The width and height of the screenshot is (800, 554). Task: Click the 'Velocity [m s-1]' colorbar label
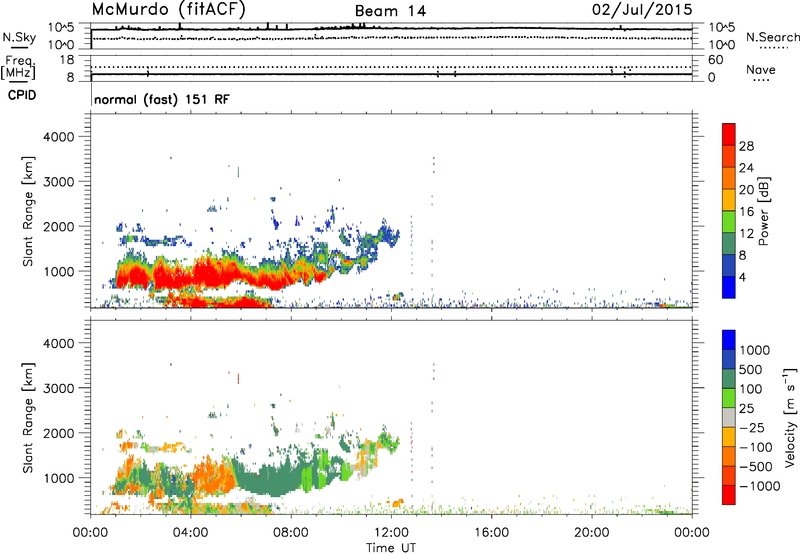click(x=790, y=417)
